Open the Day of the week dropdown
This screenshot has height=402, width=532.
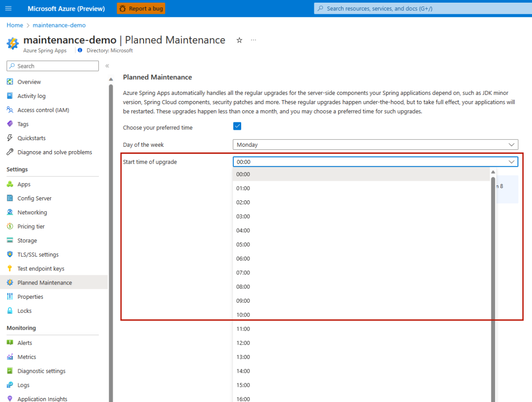[x=376, y=144]
